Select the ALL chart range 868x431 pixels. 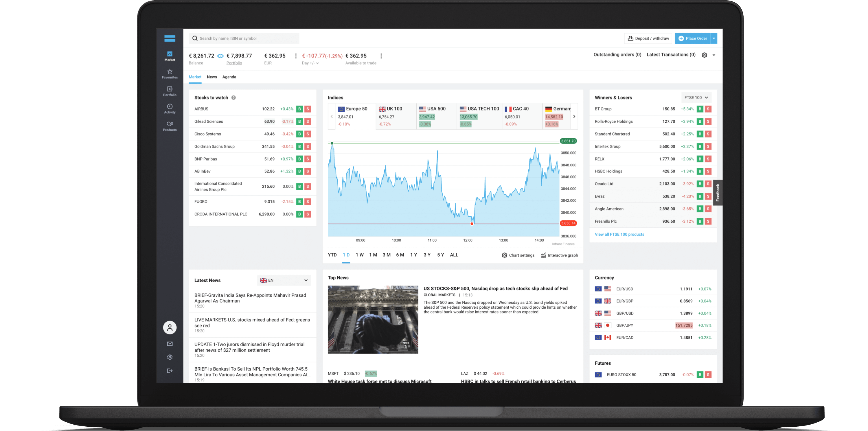454,255
